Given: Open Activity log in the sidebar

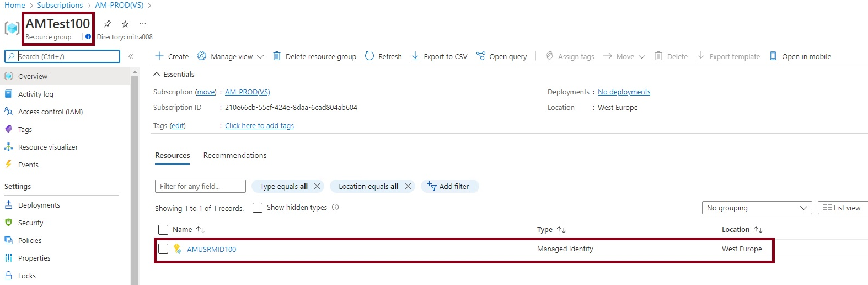Looking at the screenshot, I should 36,94.
